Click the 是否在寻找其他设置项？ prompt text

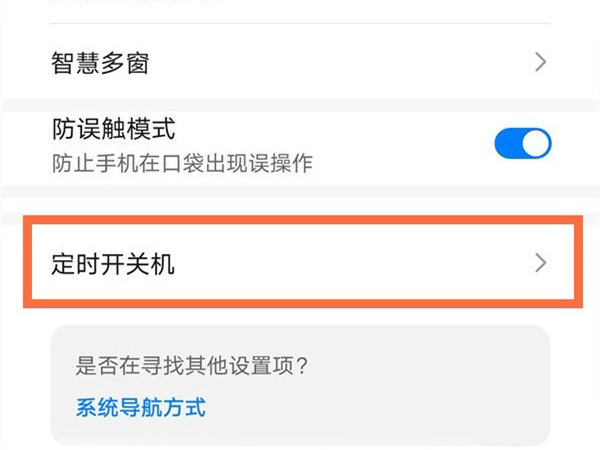(191, 365)
